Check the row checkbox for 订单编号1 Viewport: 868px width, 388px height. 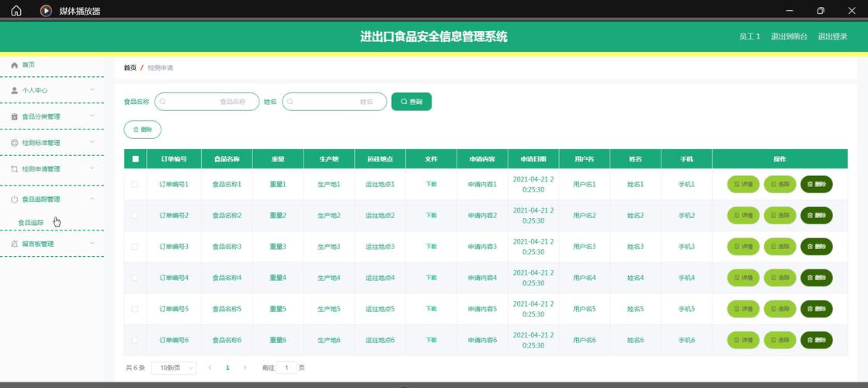click(x=135, y=185)
